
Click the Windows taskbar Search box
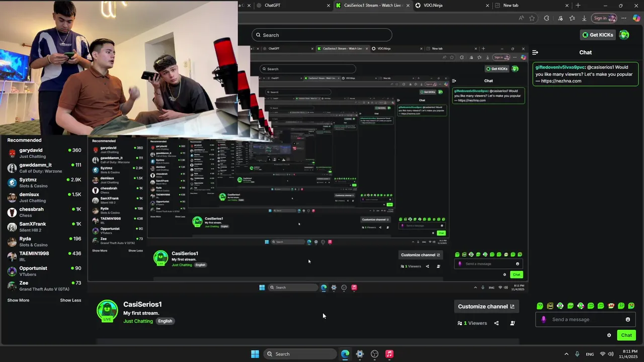(300, 354)
